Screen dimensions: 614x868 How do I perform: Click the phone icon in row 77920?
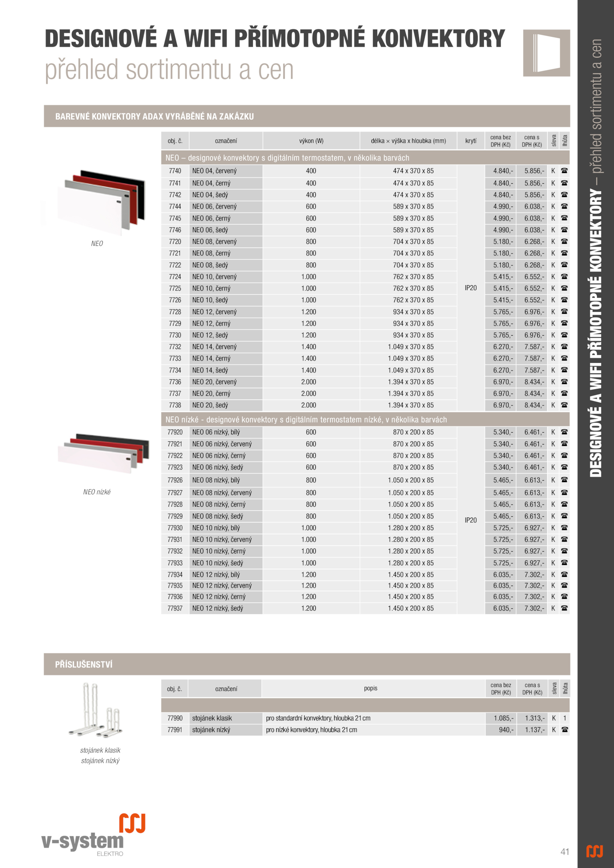click(564, 432)
